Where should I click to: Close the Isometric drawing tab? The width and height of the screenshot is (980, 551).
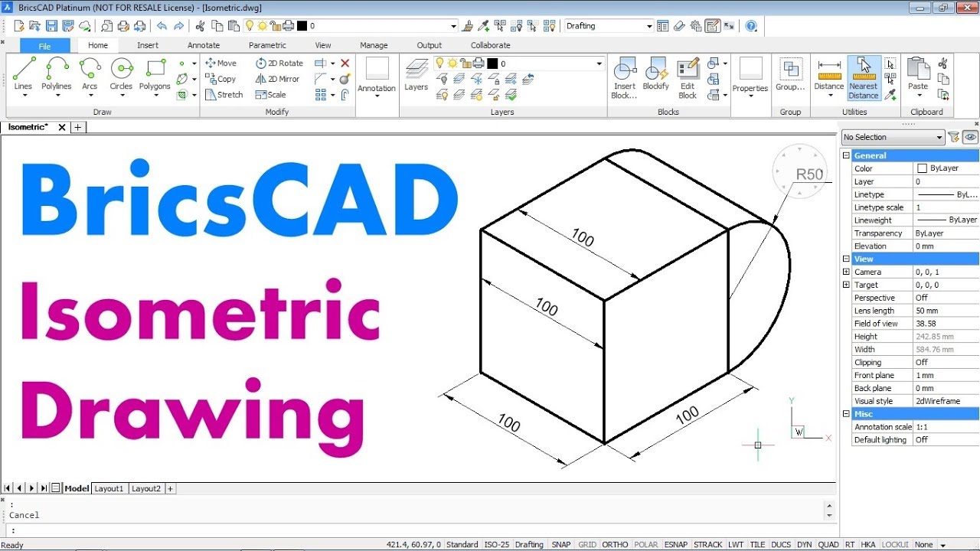[x=62, y=127]
